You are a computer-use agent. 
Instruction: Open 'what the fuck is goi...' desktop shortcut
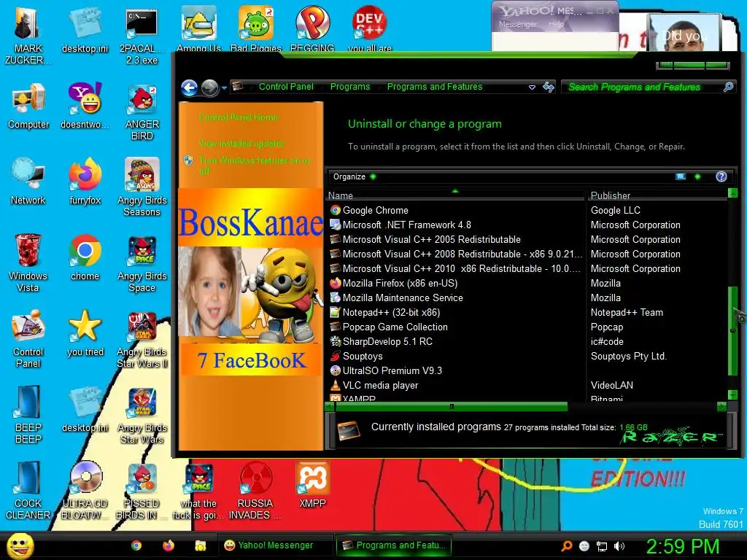coord(198,491)
